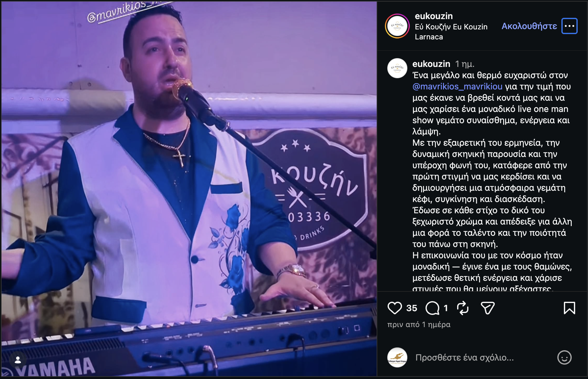
Task: Open the @mavrikios_mavrikiou mention link
Action: click(x=457, y=86)
